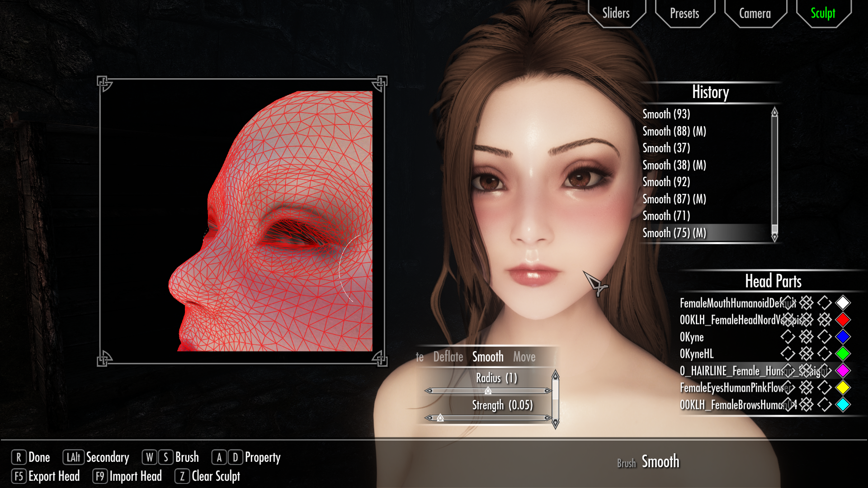Click the Radius slider handle
Screen dimensions: 868x488
pyautogui.click(x=488, y=390)
